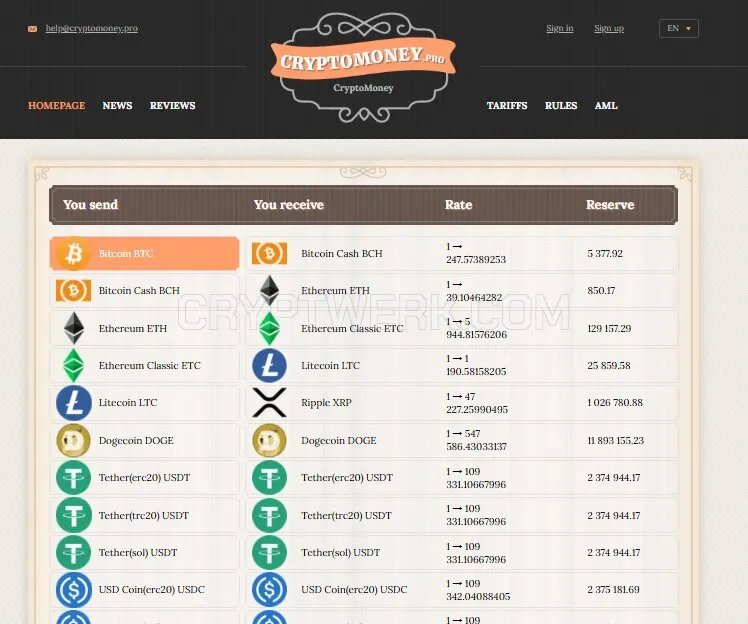Click the Sign up link
Image resolution: width=748 pixels, height=624 pixels.
click(609, 28)
